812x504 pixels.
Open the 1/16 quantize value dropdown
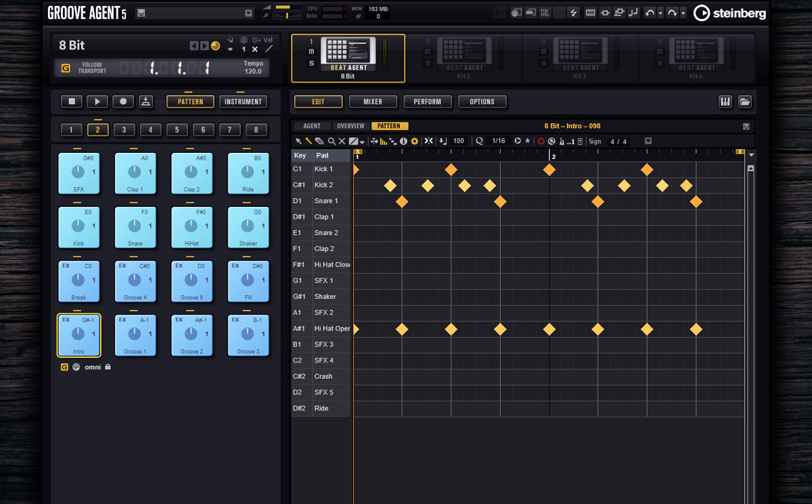499,141
